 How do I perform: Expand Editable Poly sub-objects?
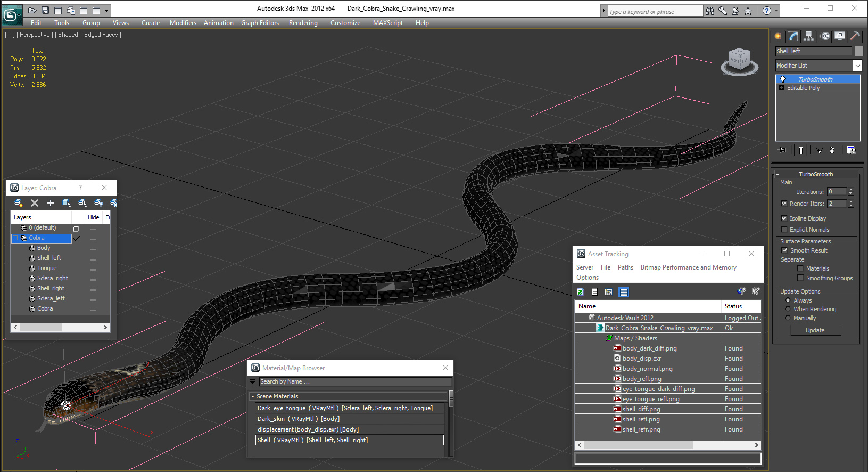pyautogui.click(x=781, y=88)
